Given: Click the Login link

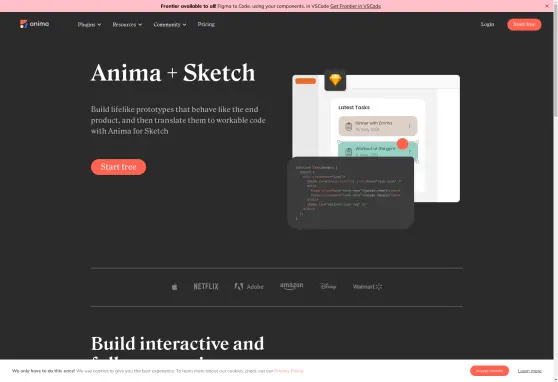Looking at the screenshot, I should click(487, 24).
